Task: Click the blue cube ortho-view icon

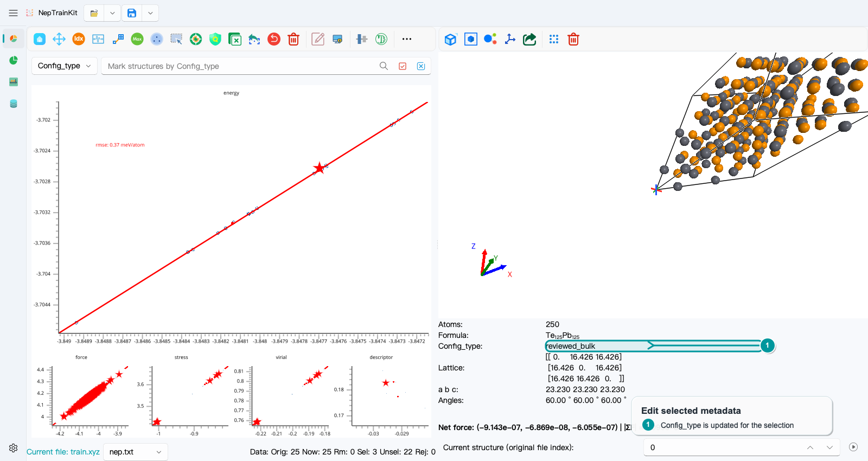Action: point(450,39)
